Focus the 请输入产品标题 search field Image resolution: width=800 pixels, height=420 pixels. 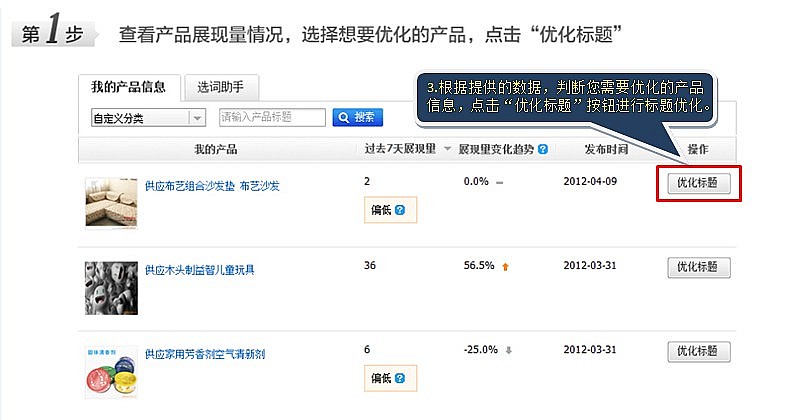[272, 117]
